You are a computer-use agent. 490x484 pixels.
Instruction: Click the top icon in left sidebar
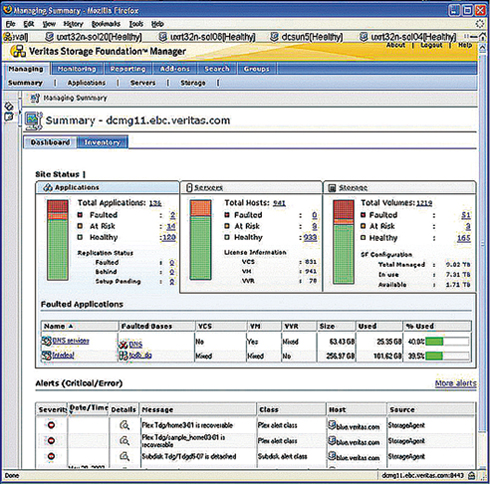pyautogui.click(x=9, y=106)
